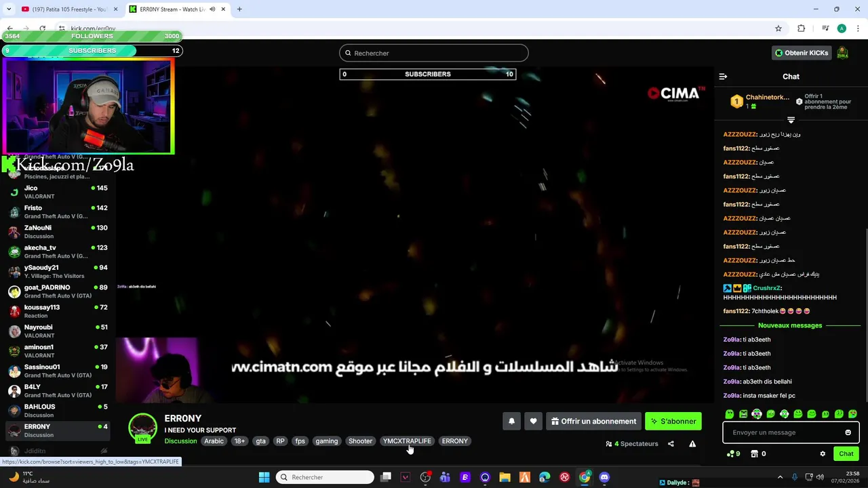Open the emoji picker in chat input
The image size is (868, 488).
(x=848, y=432)
